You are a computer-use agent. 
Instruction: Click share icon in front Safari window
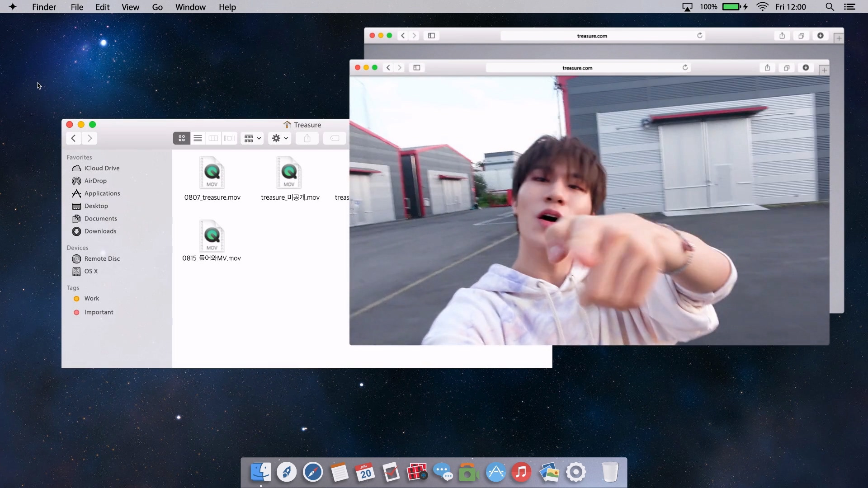pos(767,68)
